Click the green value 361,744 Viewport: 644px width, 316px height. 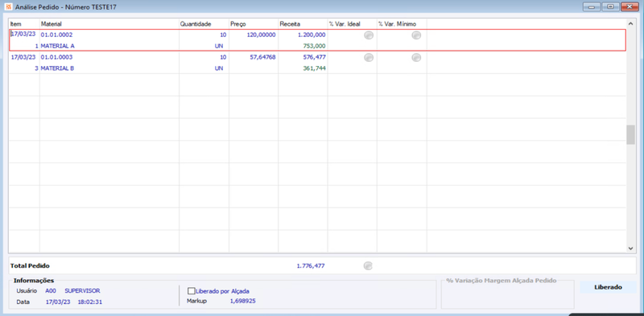coord(314,68)
